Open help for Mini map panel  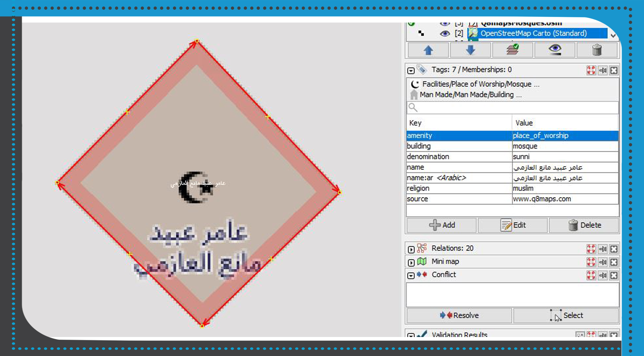tap(591, 262)
